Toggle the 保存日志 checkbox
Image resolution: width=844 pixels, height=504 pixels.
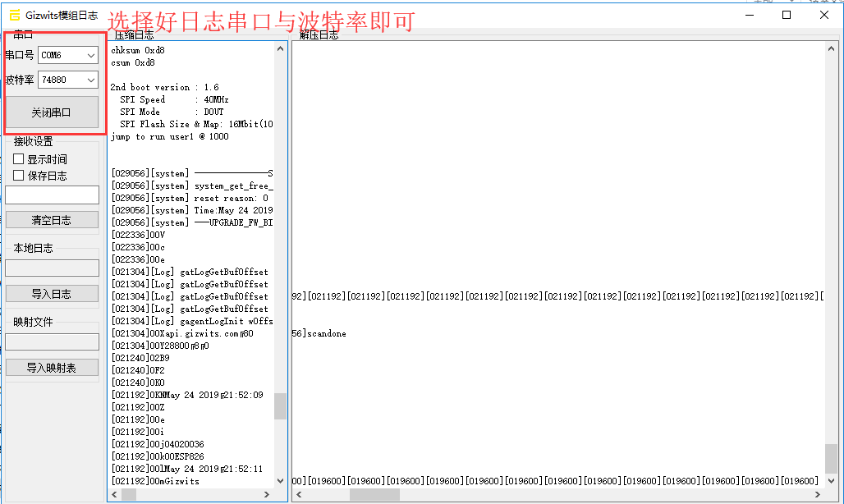[19, 176]
